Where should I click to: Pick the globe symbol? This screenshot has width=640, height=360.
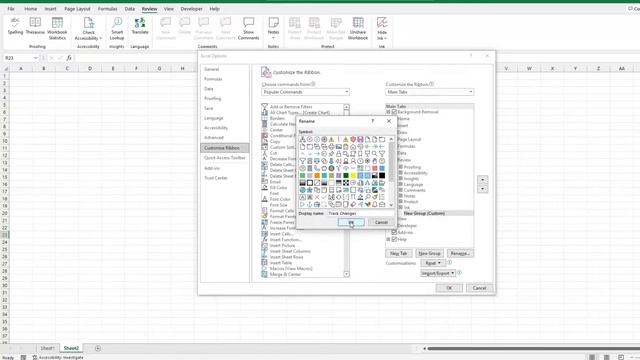coord(302,190)
